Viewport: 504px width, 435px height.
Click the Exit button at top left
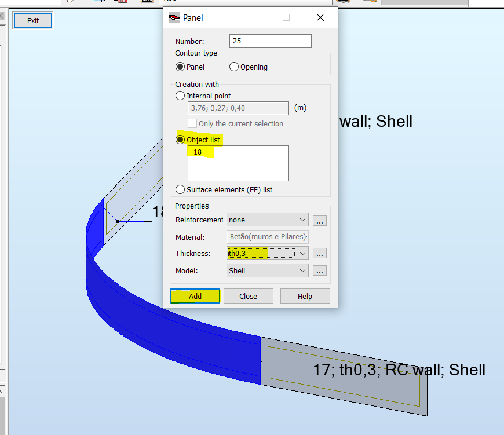coord(32,20)
